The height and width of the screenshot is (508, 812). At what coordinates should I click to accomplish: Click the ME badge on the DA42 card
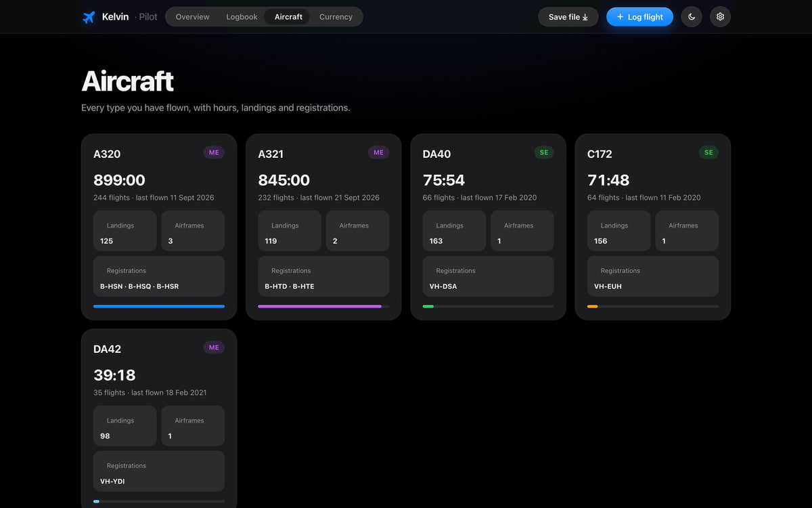point(214,347)
